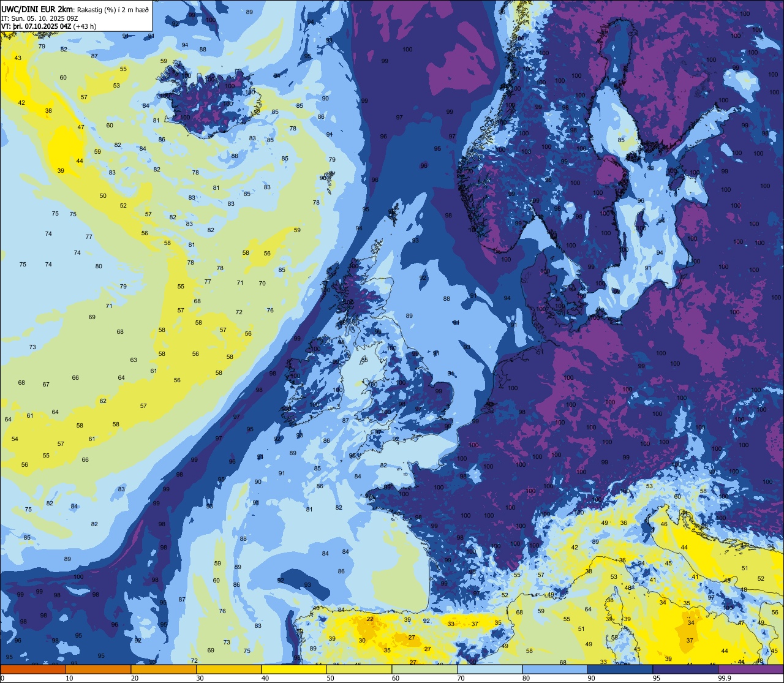Click the "22" humidity value over Spain
This screenshot has width=784, height=683.
click(370, 619)
